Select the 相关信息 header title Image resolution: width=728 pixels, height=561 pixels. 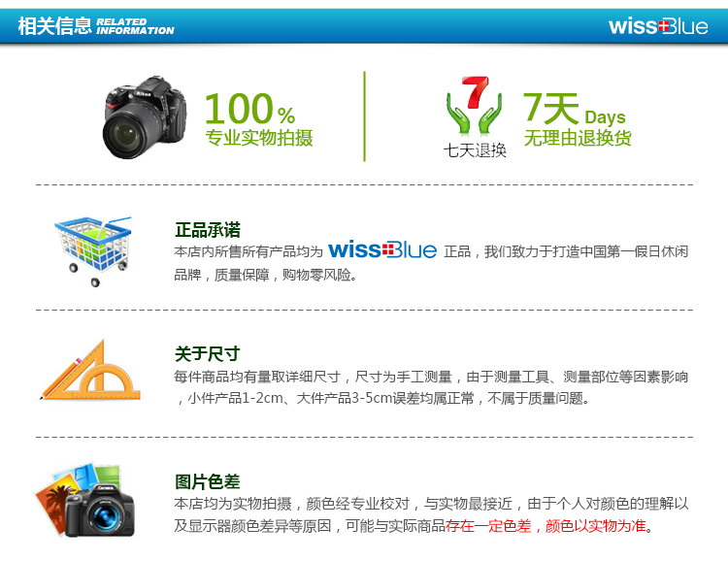click(54, 25)
